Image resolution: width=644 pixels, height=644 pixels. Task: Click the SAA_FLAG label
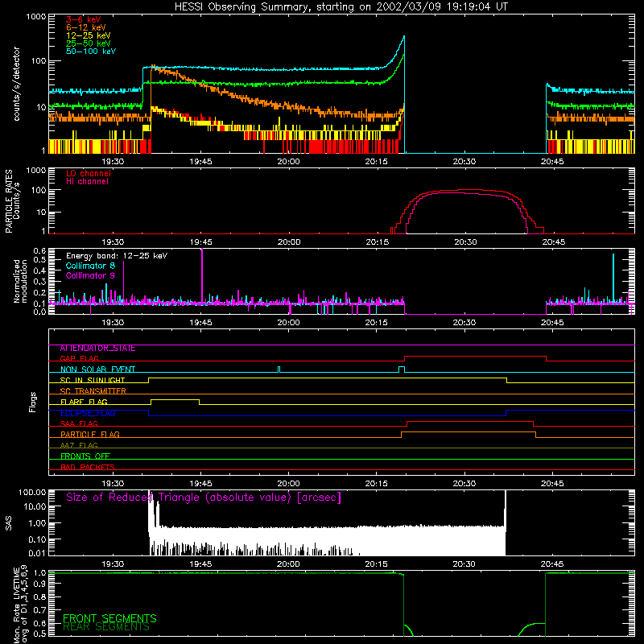tap(79, 423)
